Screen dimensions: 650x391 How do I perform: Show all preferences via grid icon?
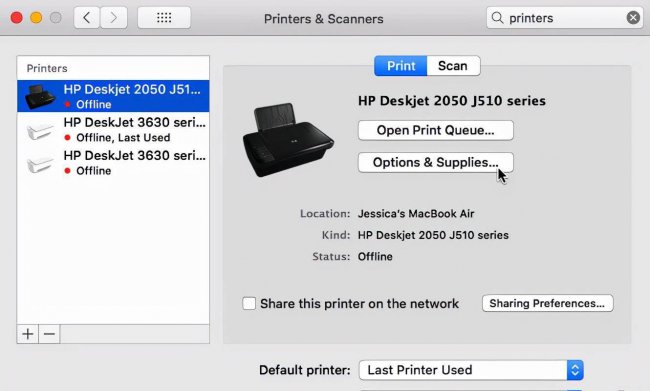[164, 18]
